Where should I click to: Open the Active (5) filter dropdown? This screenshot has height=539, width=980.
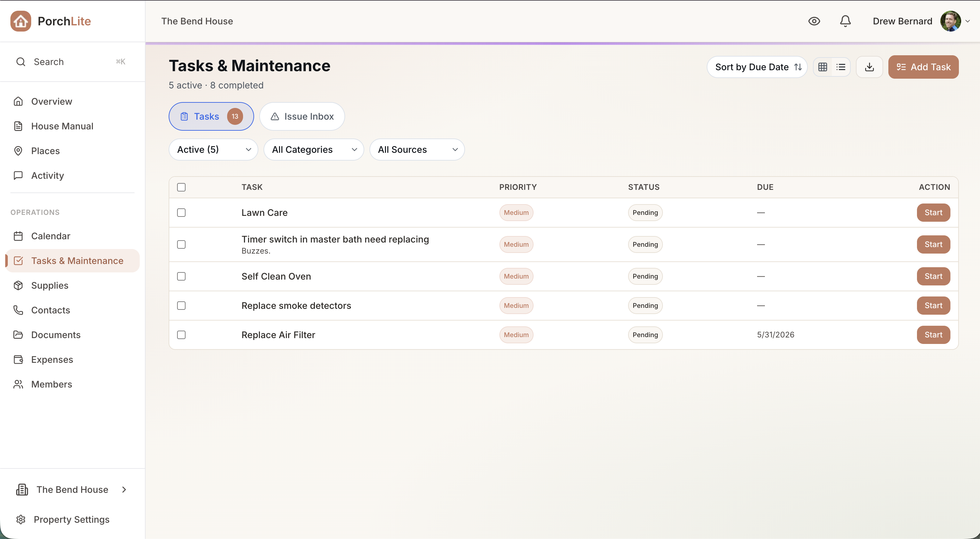pyautogui.click(x=213, y=149)
